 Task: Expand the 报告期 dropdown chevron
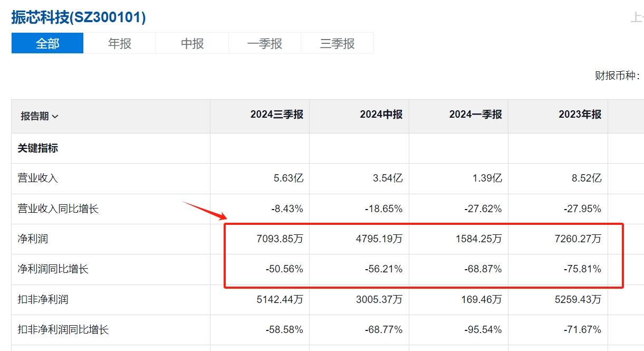pyautogui.click(x=55, y=117)
